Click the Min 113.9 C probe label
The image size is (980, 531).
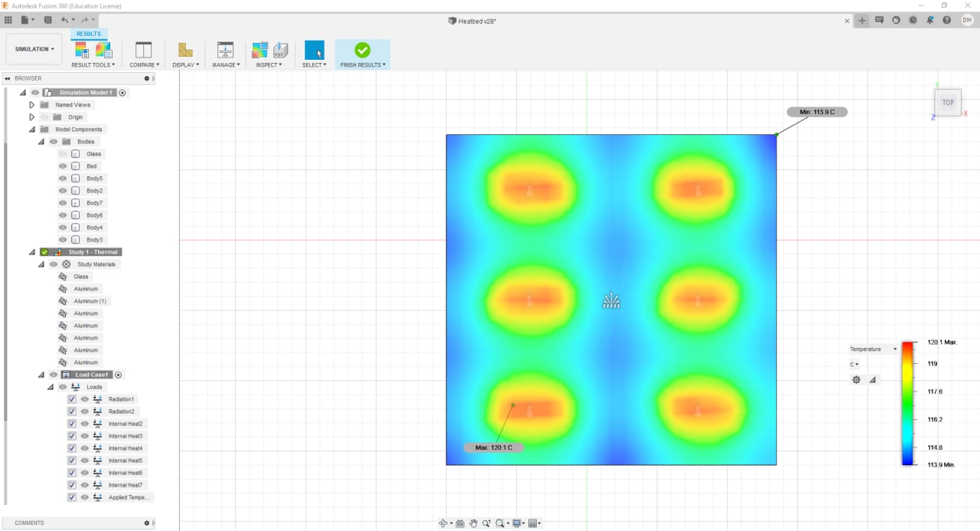pos(817,112)
